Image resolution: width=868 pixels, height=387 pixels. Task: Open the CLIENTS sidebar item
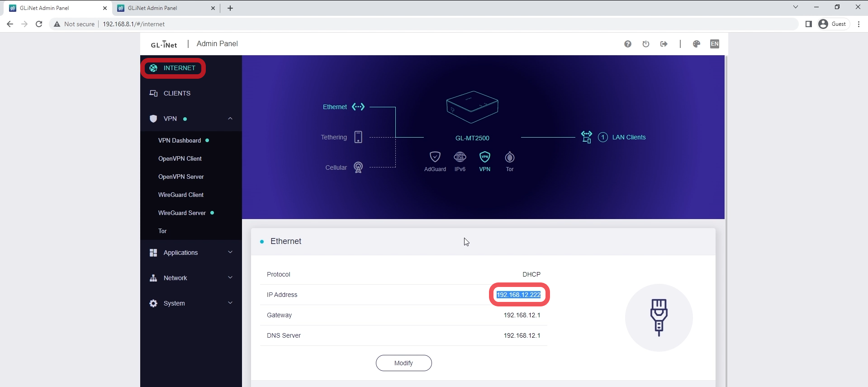(x=191, y=93)
